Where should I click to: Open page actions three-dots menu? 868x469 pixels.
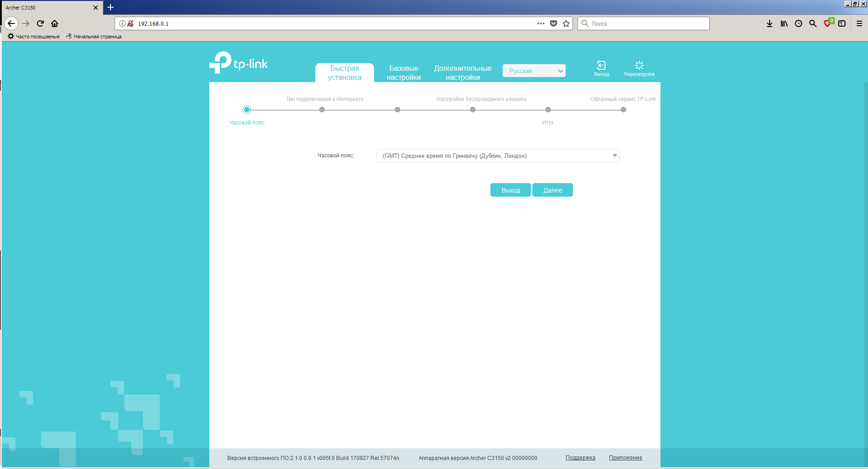point(540,23)
